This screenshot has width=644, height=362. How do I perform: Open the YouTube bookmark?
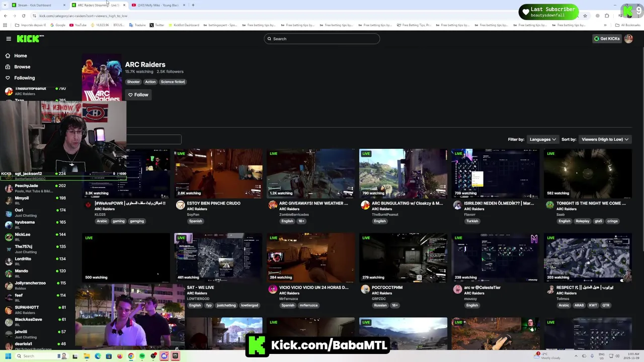(x=78, y=25)
